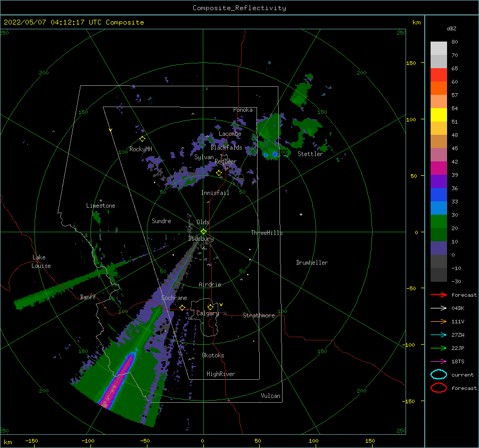The height and width of the screenshot is (448, 479).
Task: Select the magenta 42-39 dBZ swatch
Action: [439, 168]
